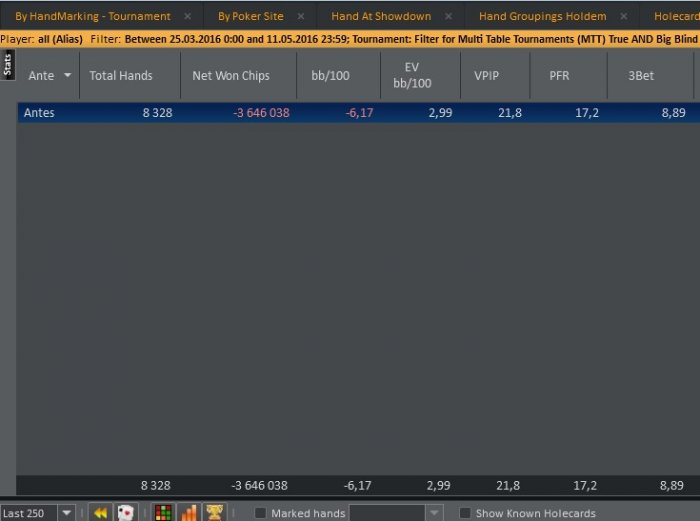This screenshot has height=521, width=700.
Task: Click 2,99 EV value in Antes row
Action: (x=440, y=113)
